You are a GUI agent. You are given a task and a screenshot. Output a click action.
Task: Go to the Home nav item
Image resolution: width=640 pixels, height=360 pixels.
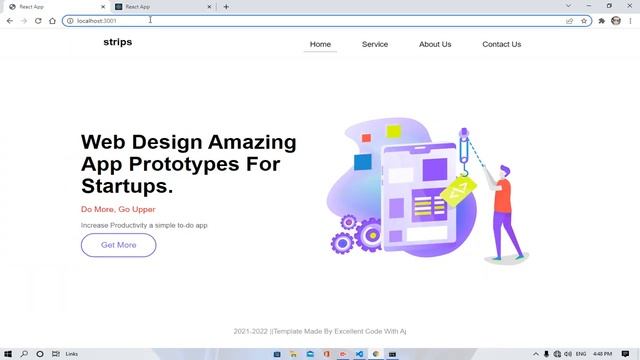click(320, 44)
